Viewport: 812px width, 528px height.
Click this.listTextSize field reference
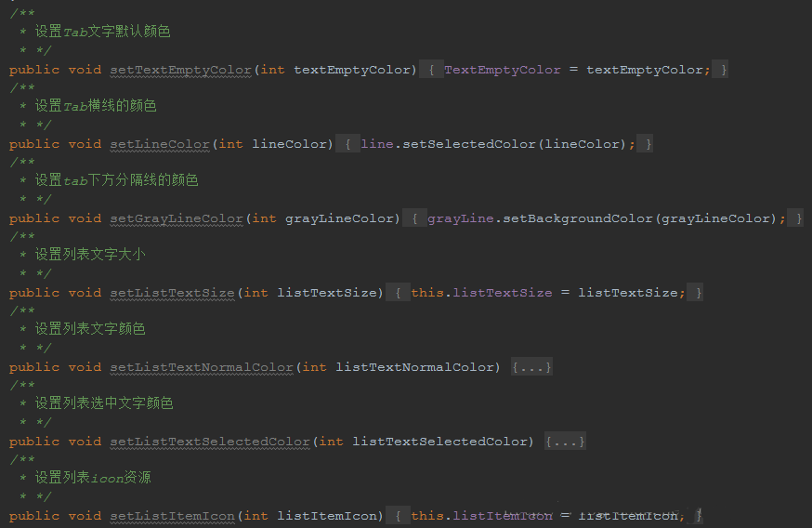point(481,293)
